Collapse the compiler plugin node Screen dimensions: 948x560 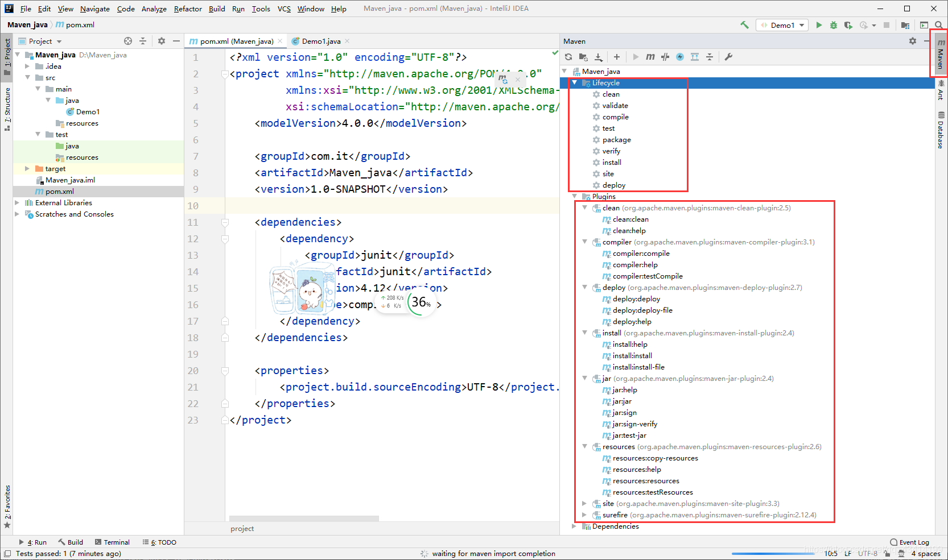584,242
